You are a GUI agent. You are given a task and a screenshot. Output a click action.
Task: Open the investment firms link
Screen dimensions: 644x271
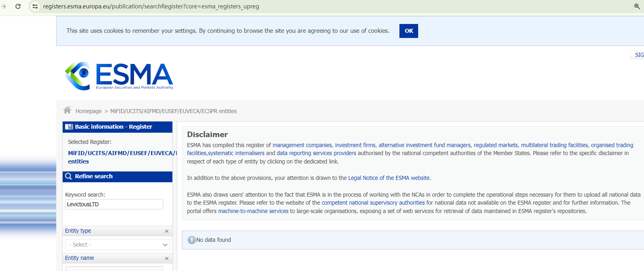pos(355,145)
